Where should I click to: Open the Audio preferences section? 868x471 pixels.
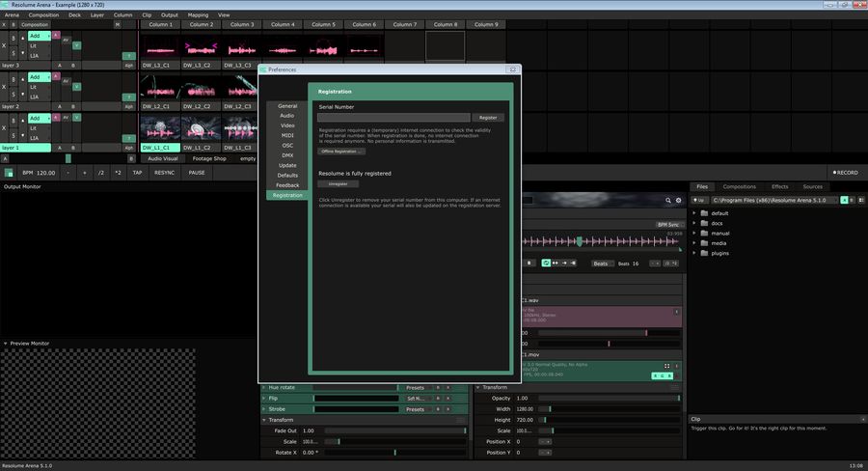pos(287,116)
